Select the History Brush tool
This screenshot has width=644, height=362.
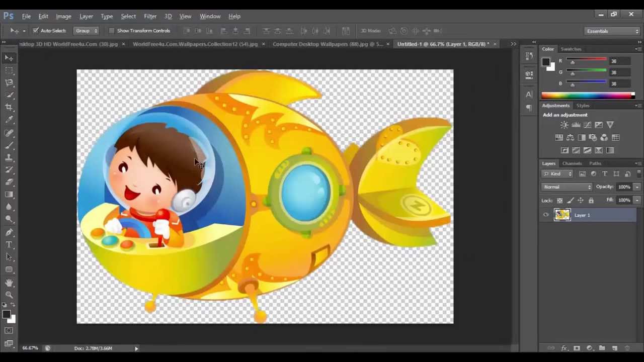(x=9, y=170)
